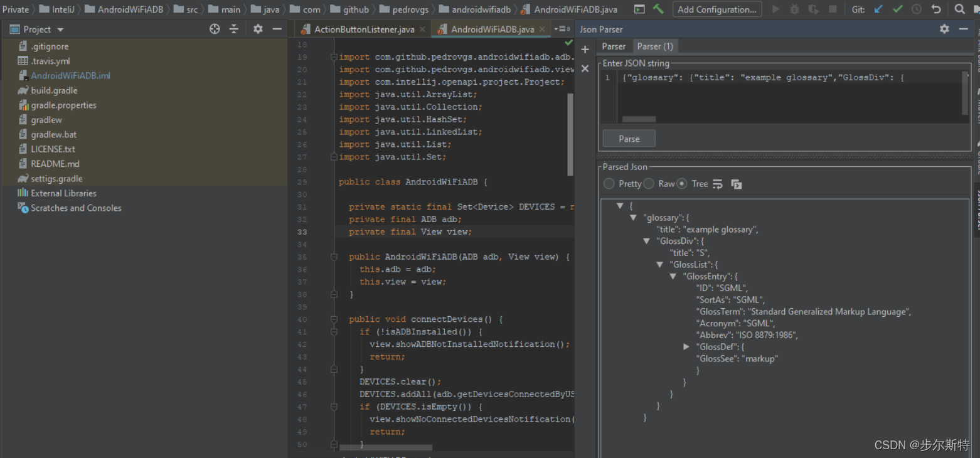Select the Pretty radio button
Viewport: 980px width, 458px height.
[x=609, y=184]
